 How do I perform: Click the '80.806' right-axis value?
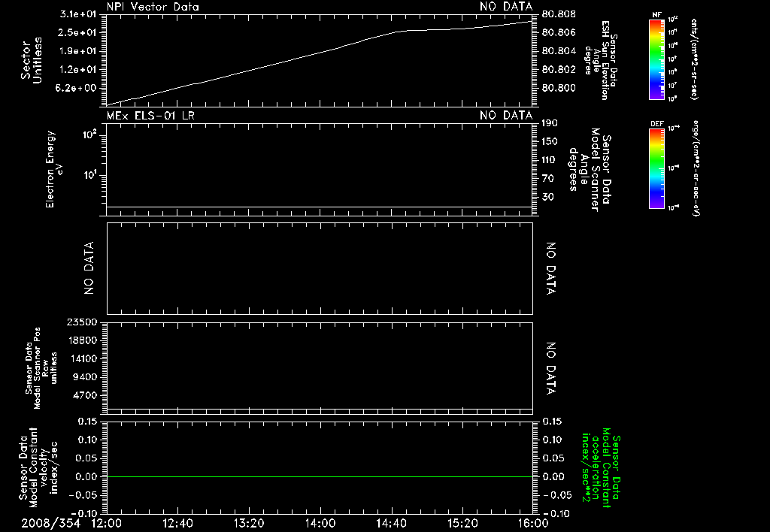click(x=559, y=32)
